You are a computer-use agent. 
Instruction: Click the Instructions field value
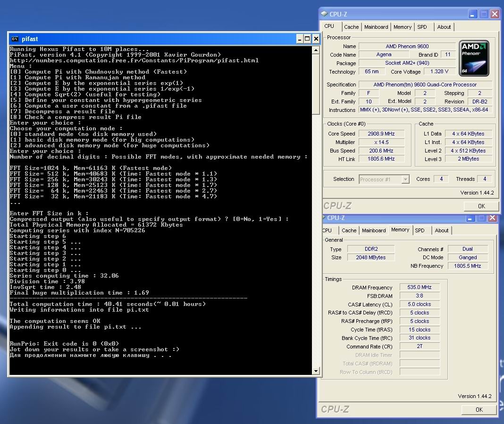tap(425, 110)
